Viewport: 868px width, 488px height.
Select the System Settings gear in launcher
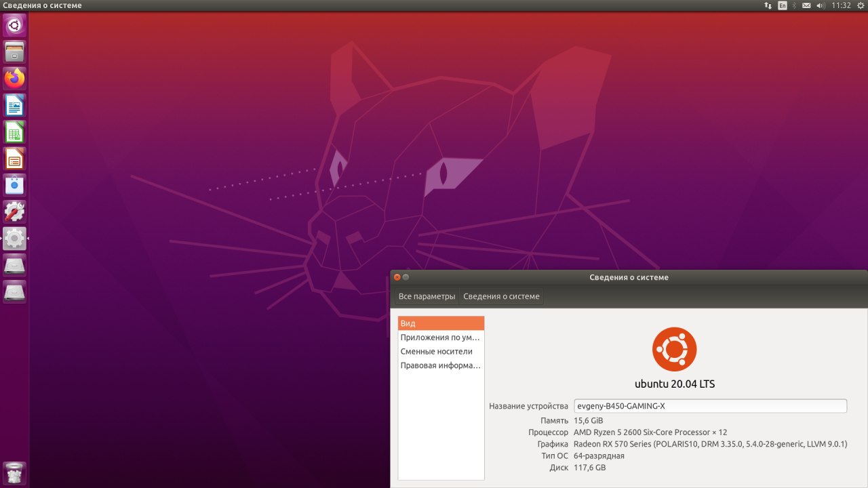(14, 238)
